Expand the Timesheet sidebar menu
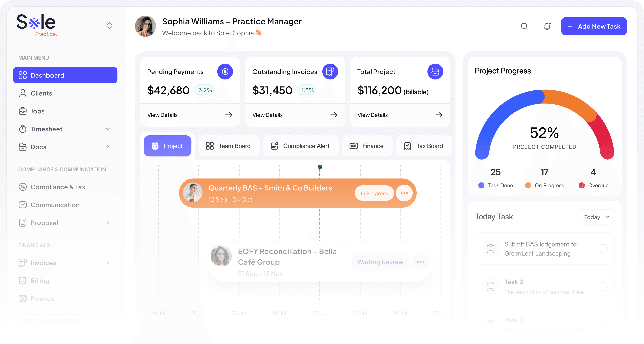 pyautogui.click(x=108, y=129)
